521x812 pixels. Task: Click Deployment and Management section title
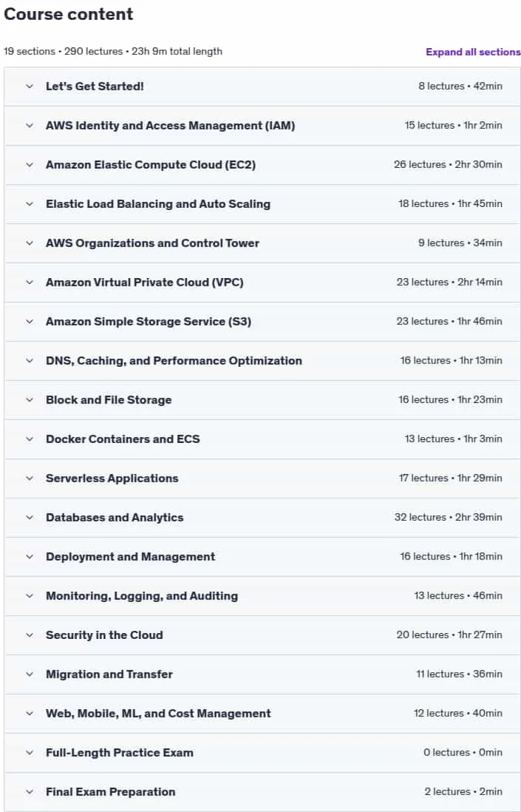point(130,557)
